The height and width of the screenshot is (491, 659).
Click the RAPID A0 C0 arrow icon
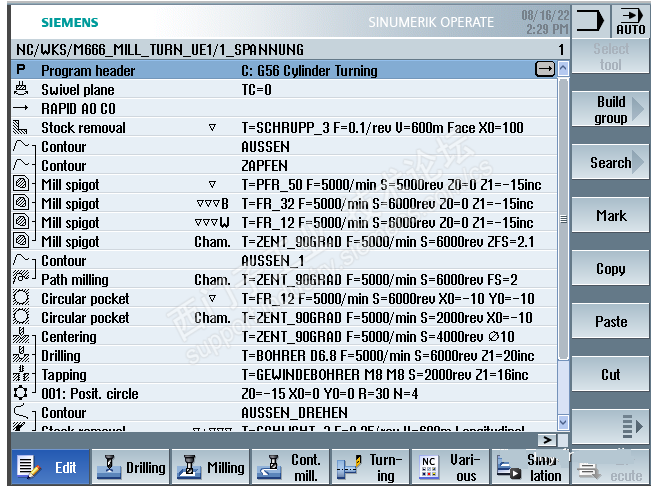tap(21, 108)
